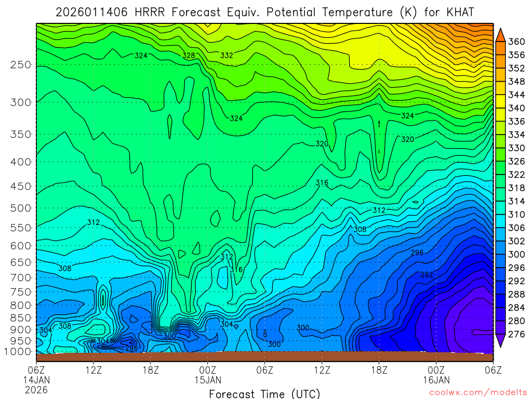Select the "Forecast Time (UTC)" axis title
This screenshot has height=399, width=532.
tap(264, 394)
